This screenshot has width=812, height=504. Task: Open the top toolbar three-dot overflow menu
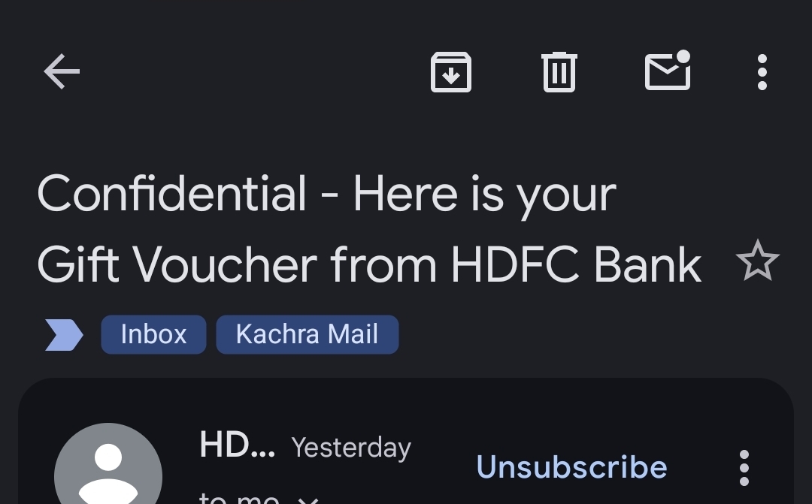762,72
